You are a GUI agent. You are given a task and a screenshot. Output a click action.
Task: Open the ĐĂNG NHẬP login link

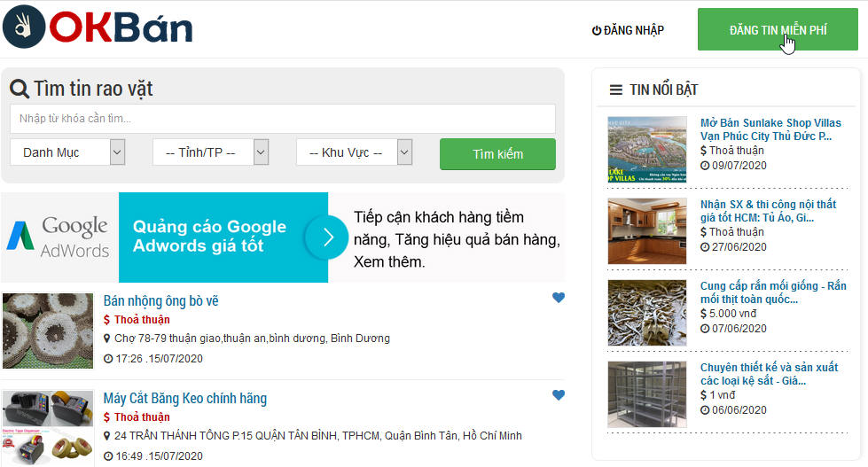coord(628,30)
